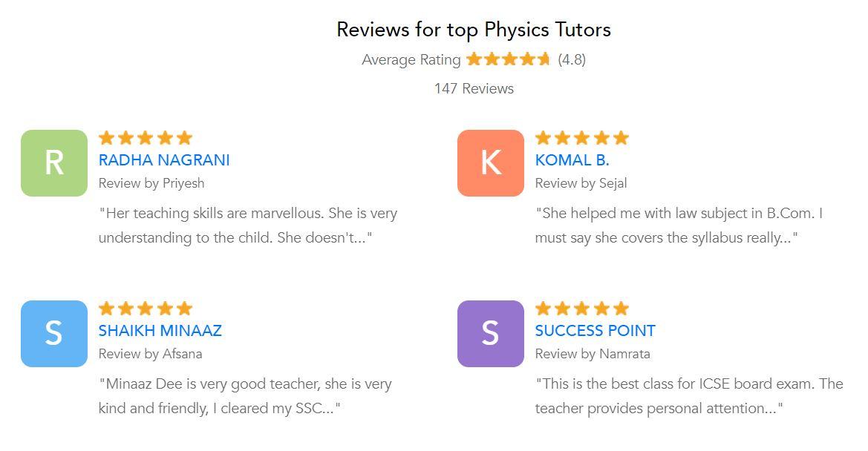Select the first star of Radha's rating

point(107,137)
